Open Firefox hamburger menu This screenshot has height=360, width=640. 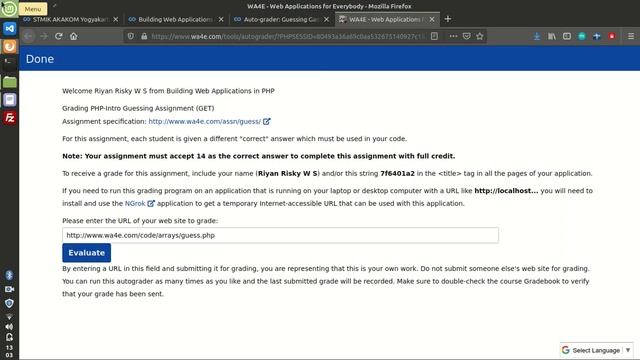coord(631,36)
